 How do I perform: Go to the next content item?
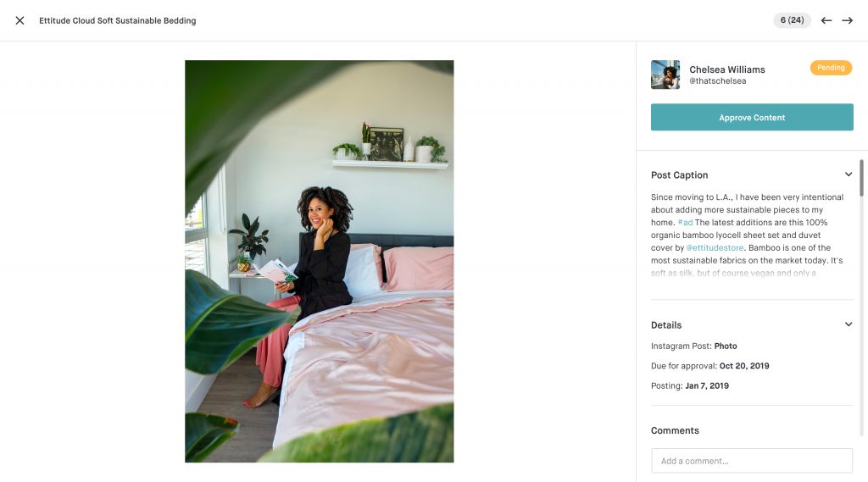pyautogui.click(x=847, y=20)
